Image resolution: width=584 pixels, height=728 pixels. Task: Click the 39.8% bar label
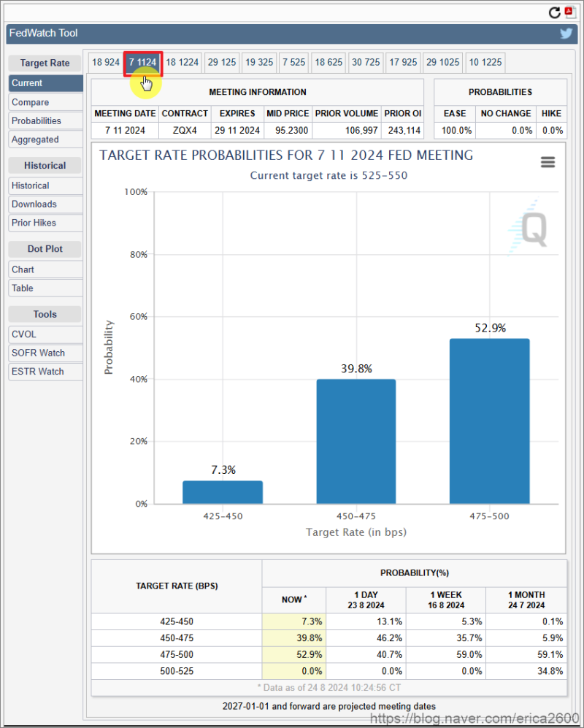click(356, 369)
